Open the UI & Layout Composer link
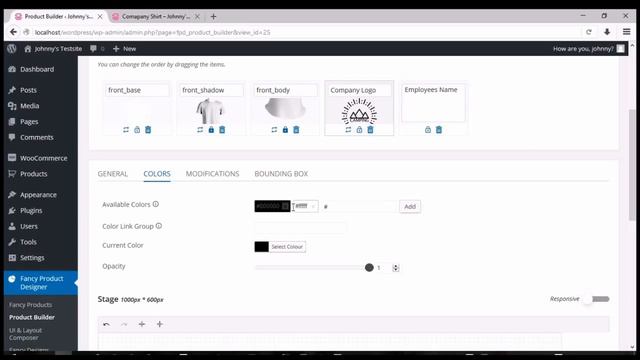This screenshot has width=640, height=360. pos(25,334)
